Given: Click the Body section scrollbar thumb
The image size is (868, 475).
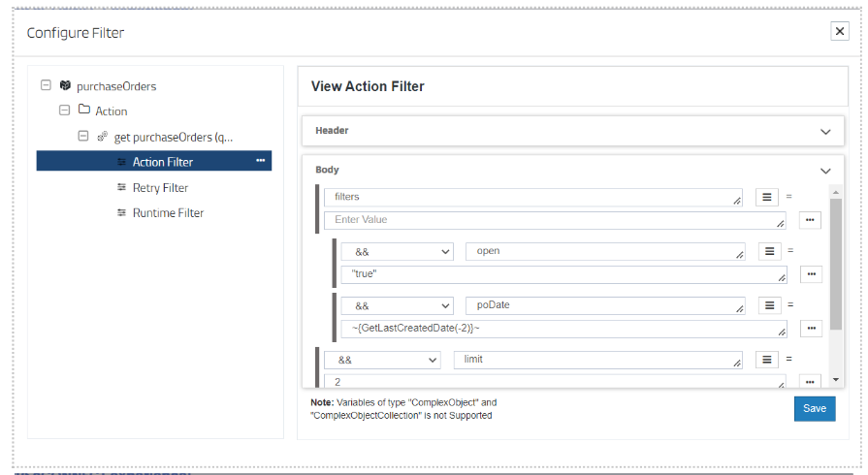Looking at the screenshot, I should 836,264.
